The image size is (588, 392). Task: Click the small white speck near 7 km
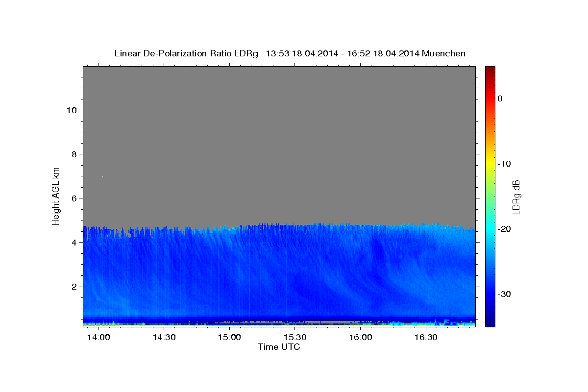[x=102, y=176]
